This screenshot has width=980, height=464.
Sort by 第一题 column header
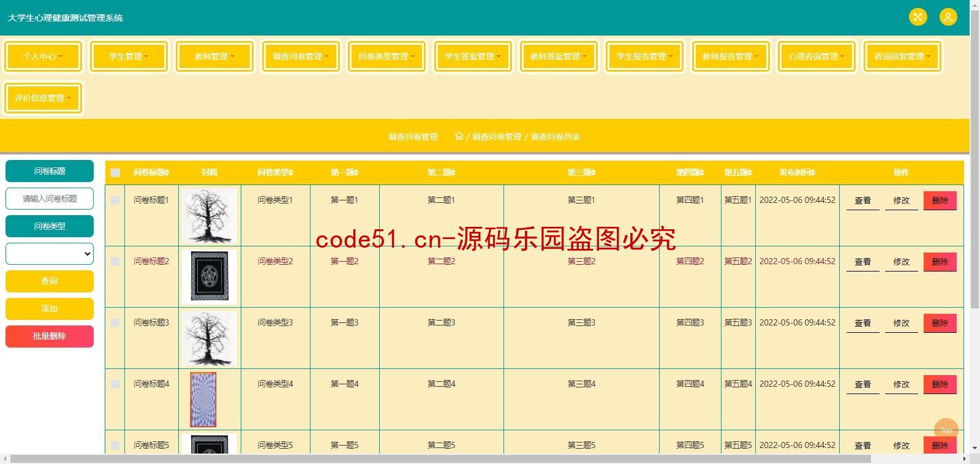tap(344, 172)
